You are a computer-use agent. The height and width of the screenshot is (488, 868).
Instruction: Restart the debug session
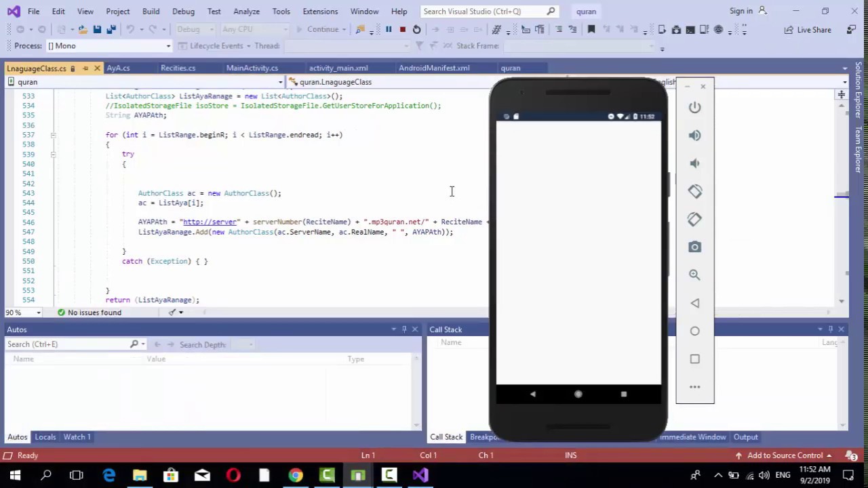[416, 29]
